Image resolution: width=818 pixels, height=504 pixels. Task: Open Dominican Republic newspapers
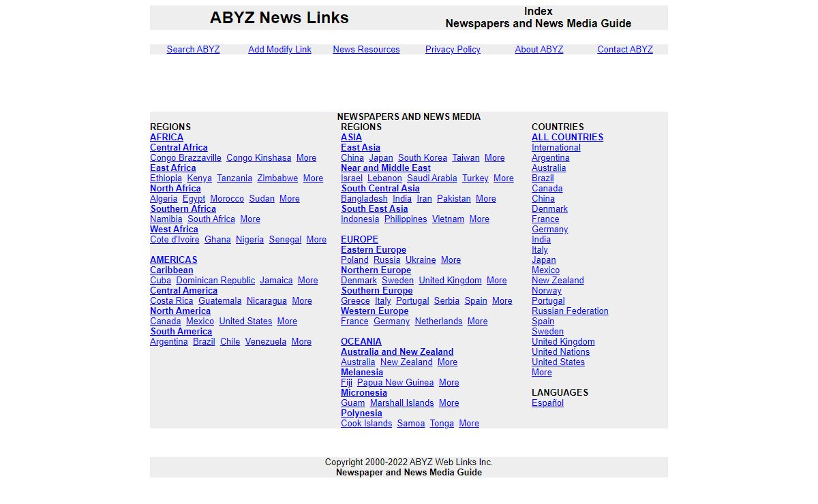coord(215,280)
